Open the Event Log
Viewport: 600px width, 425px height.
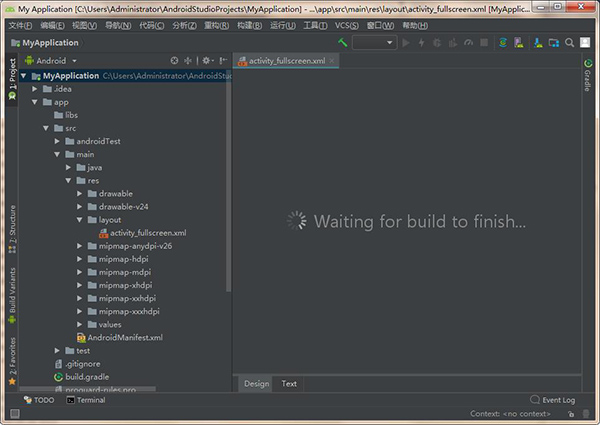click(x=553, y=400)
